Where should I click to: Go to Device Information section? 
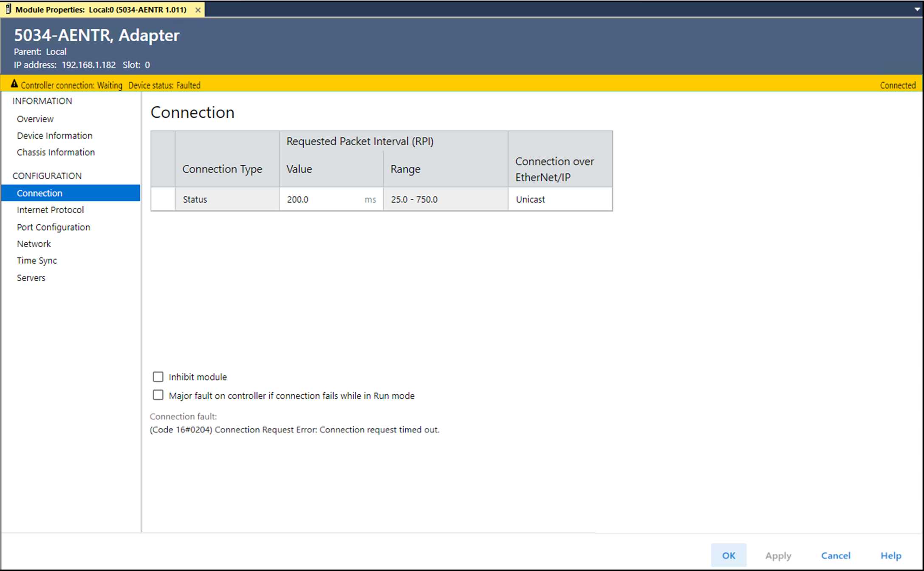54,136
